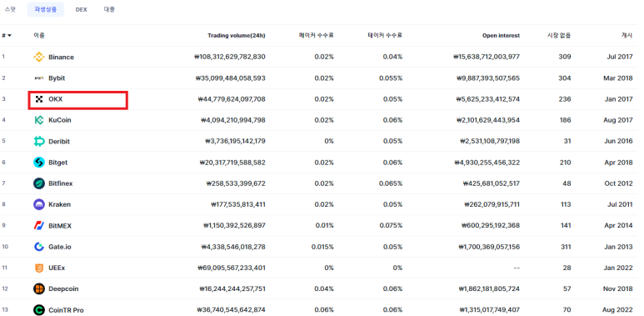Click the Kraken purple logo icon
This screenshot has width=644, height=316.
(x=39, y=204)
